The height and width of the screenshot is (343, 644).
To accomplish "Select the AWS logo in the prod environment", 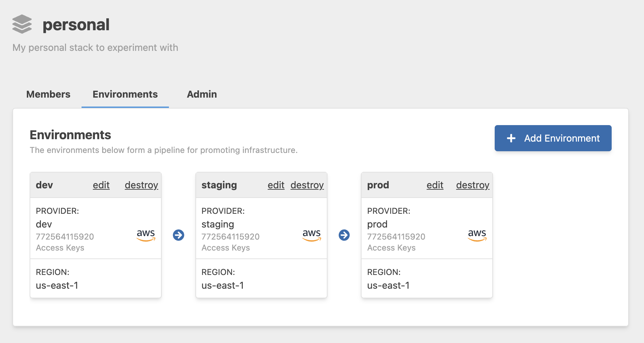I will click(x=477, y=235).
